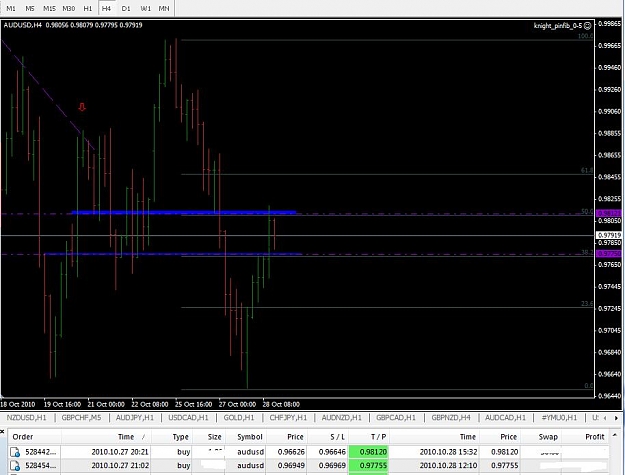Switch chart to M15 timeframe
This screenshot has width=625, height=475.
click(x=49, y=8)
